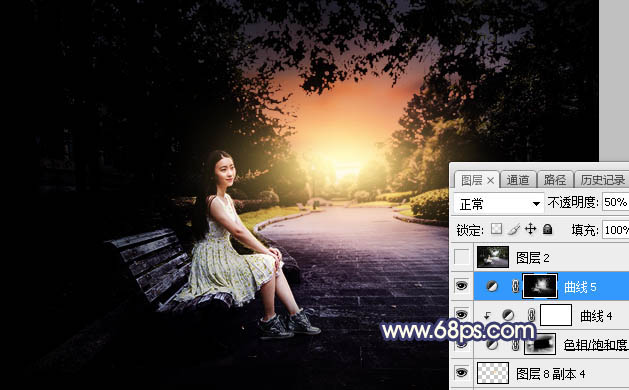Select the 色相/饱和度 layer mask thumbnail
629x390 pixels.
click(540, 344)
